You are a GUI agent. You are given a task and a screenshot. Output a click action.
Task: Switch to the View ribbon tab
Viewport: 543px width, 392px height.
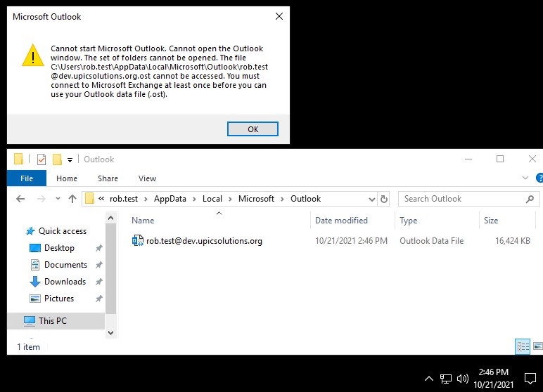point(147,178)
